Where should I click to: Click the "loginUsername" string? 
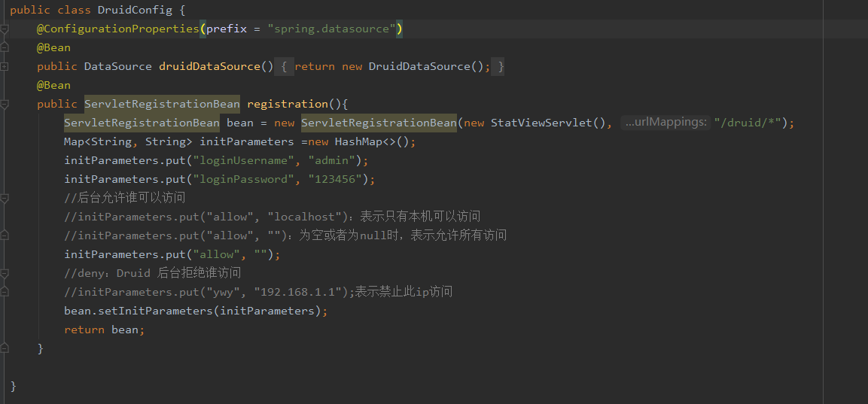pyautogui.click(x=244, y=160)
